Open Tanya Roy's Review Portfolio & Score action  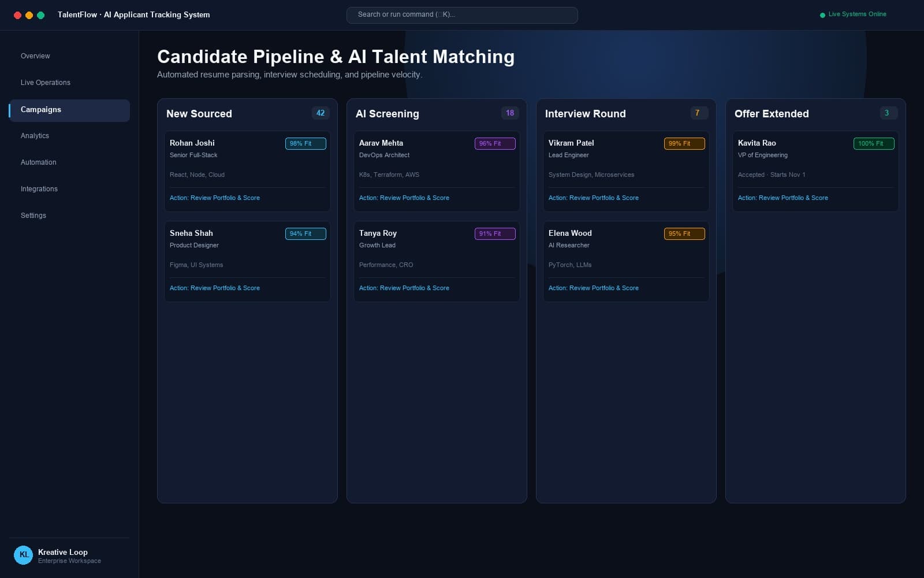pos(404,288)
